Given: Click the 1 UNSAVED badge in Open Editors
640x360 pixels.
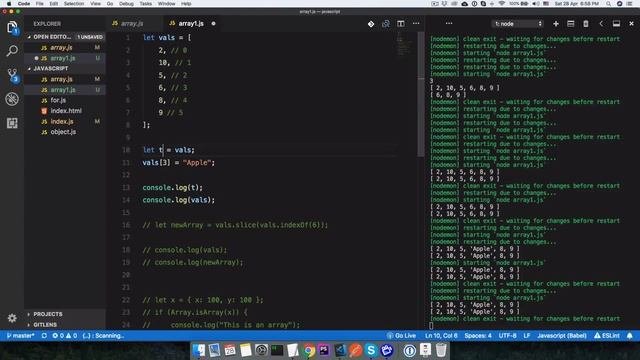Looking at the screenshot, I should pyautogui.click(x=90, y=37).
